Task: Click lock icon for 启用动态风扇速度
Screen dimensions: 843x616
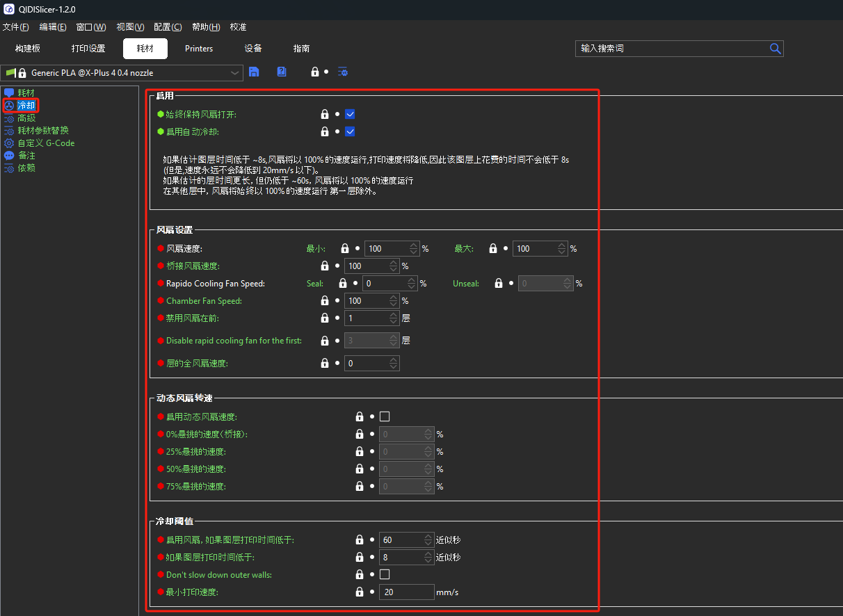Action: pyautogui.click(x=359, y=416)
